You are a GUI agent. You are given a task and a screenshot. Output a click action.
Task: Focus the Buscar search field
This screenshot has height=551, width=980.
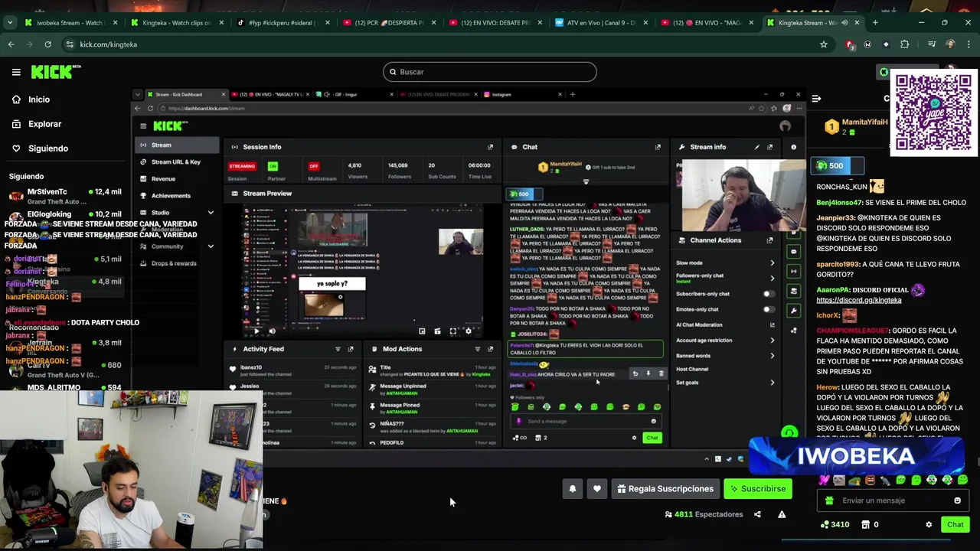[490, 72]
